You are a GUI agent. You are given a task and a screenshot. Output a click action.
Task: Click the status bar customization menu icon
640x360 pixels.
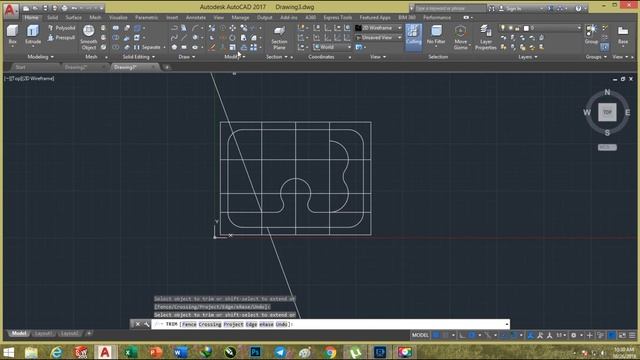pos(632,335)
